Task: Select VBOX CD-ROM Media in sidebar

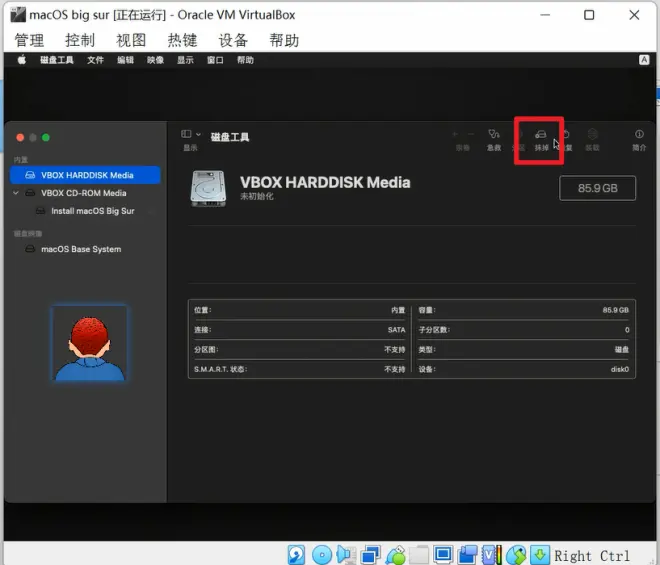Action: click(x=83, y=193)
